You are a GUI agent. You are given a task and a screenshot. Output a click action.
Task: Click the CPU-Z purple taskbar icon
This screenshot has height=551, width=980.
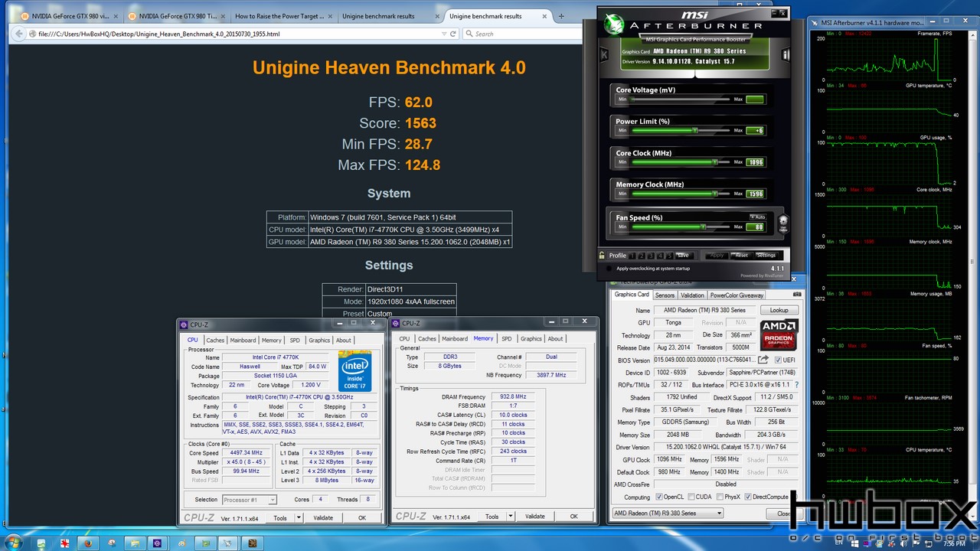pyautogui.click(x=157, y=543)
